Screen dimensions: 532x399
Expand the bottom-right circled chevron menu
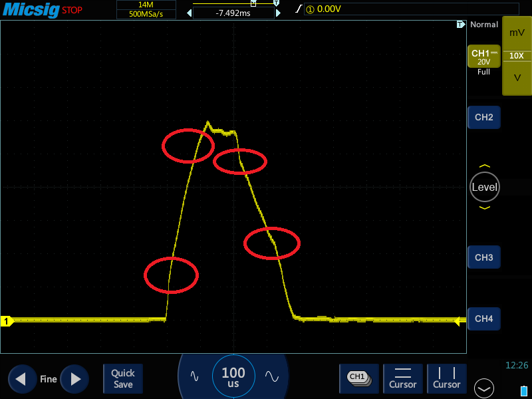(x=484, y=388)
